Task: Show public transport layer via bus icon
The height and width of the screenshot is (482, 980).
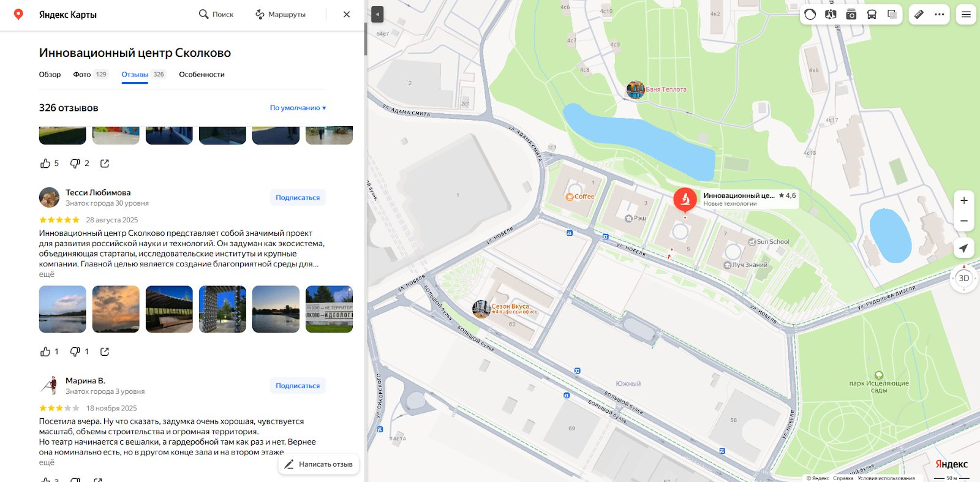Action: coord(872,15)
